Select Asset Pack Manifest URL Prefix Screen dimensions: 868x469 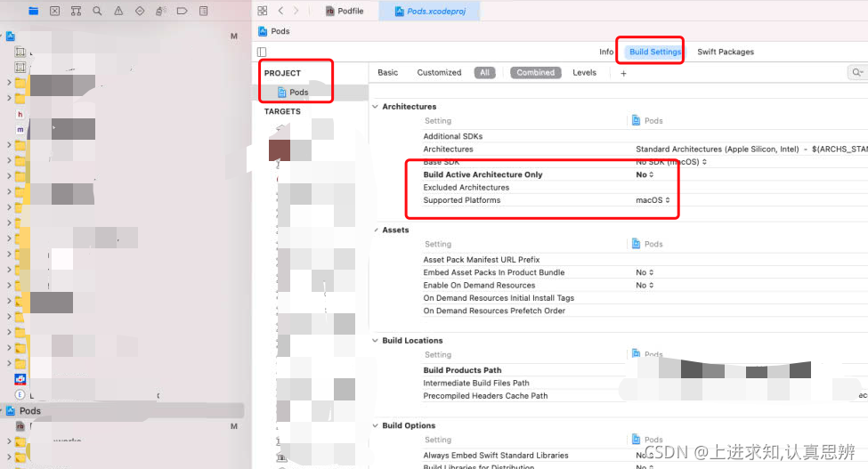coord(482,259)
